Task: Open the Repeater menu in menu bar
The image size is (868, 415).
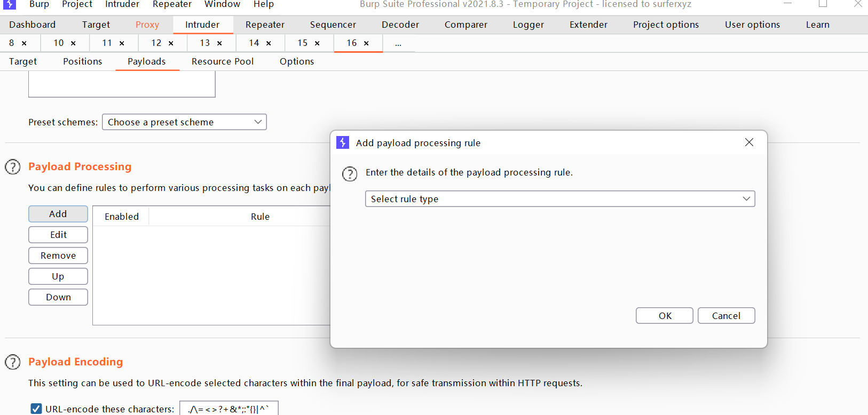Action: (172, 4)
